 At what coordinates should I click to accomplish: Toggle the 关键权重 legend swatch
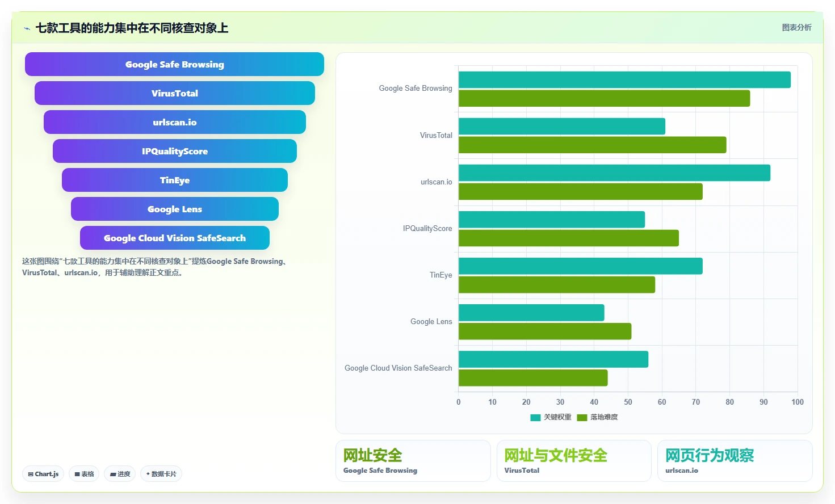pos(535,417)
